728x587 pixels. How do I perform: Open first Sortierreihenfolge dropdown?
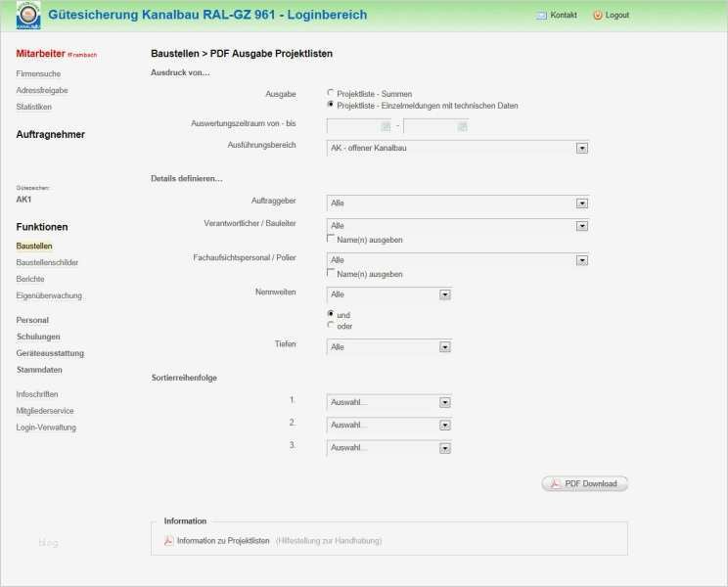click(389, 402)
